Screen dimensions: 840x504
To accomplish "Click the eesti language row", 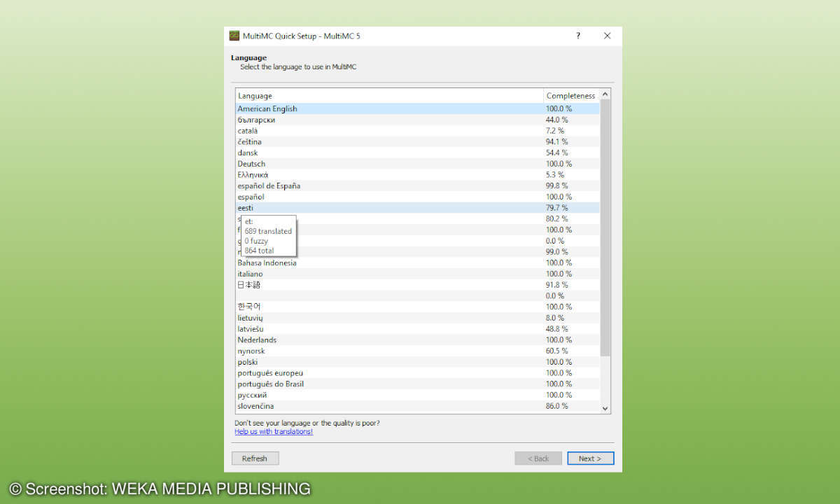I will [x=418, y=208].
